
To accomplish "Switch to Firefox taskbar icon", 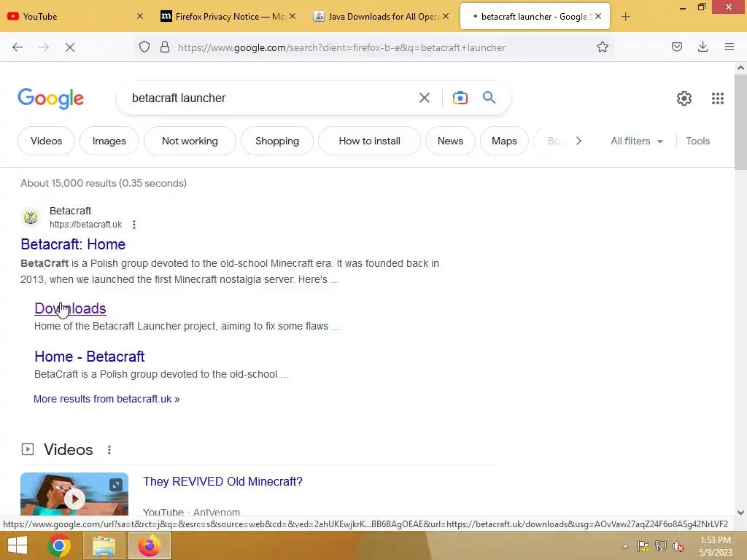I will pos(149,545).
